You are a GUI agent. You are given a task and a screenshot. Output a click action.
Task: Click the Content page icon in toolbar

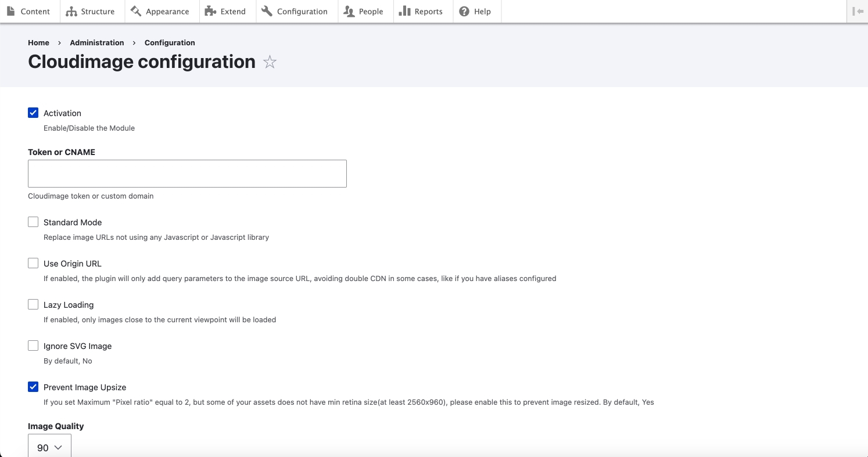[11, 11]
